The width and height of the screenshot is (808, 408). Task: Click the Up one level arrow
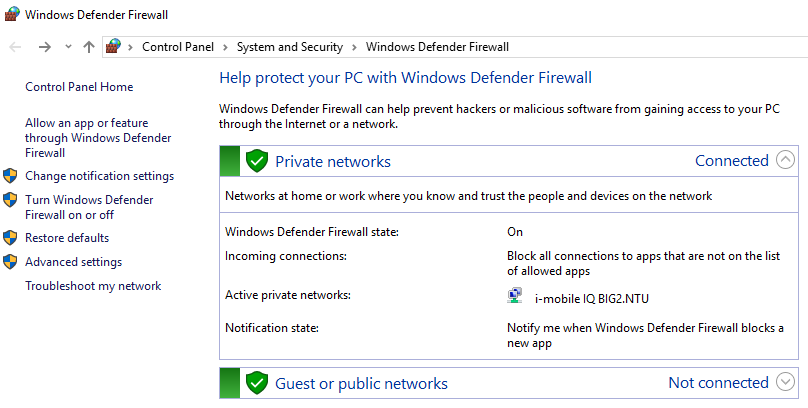89,47
